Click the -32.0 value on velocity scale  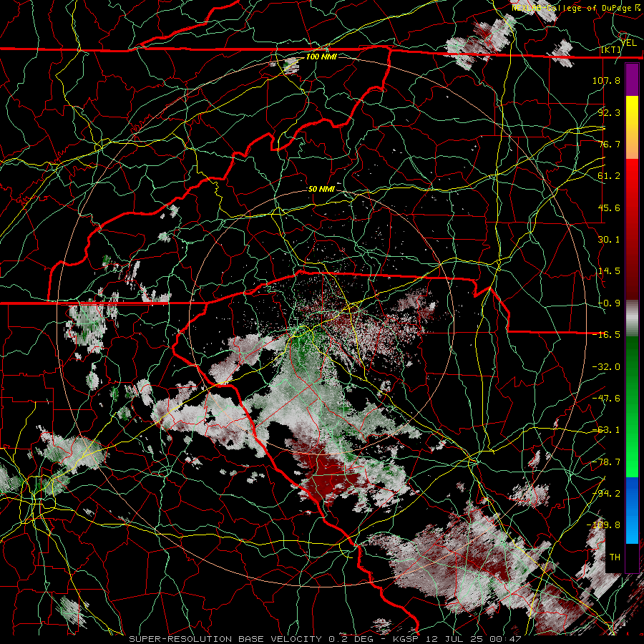coord(606,367)
